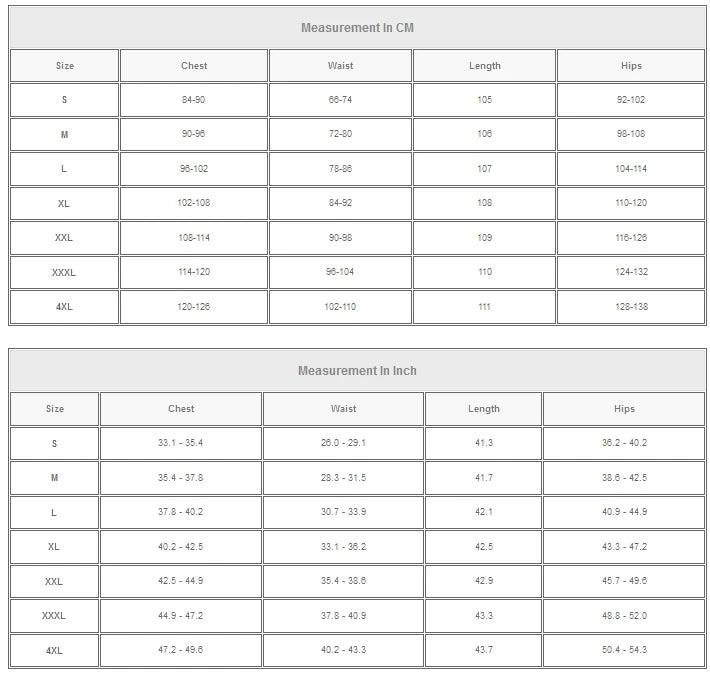Click Length column header in CM table
Viewport: 710px width, 675px height.
[x=484, y=66]
